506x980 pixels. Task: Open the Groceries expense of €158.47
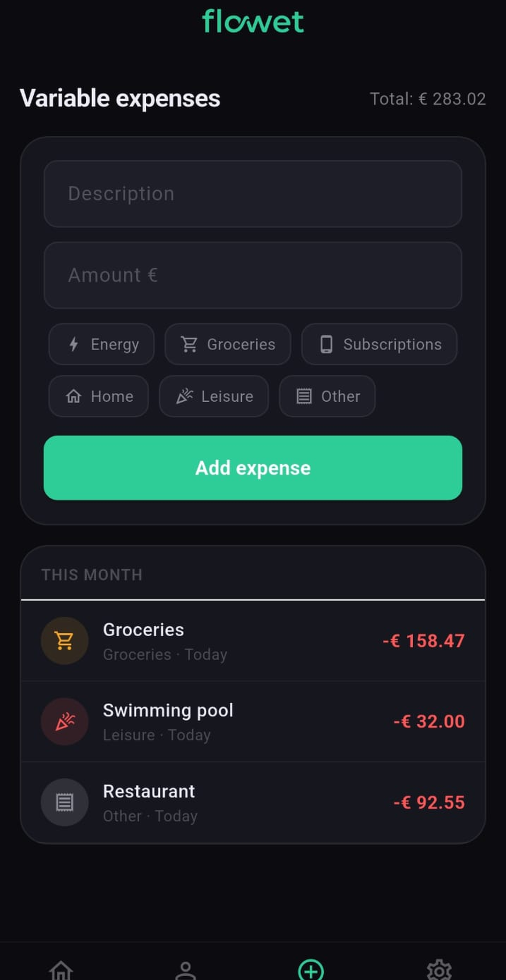253,641
